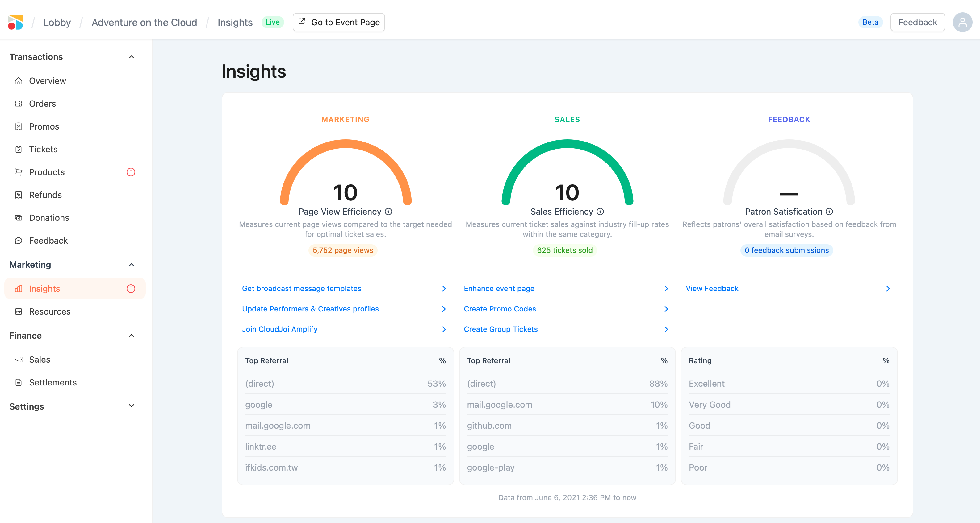Show Sales Efficiency info tooltip
The image size is (980, 523).
[600, 212]
